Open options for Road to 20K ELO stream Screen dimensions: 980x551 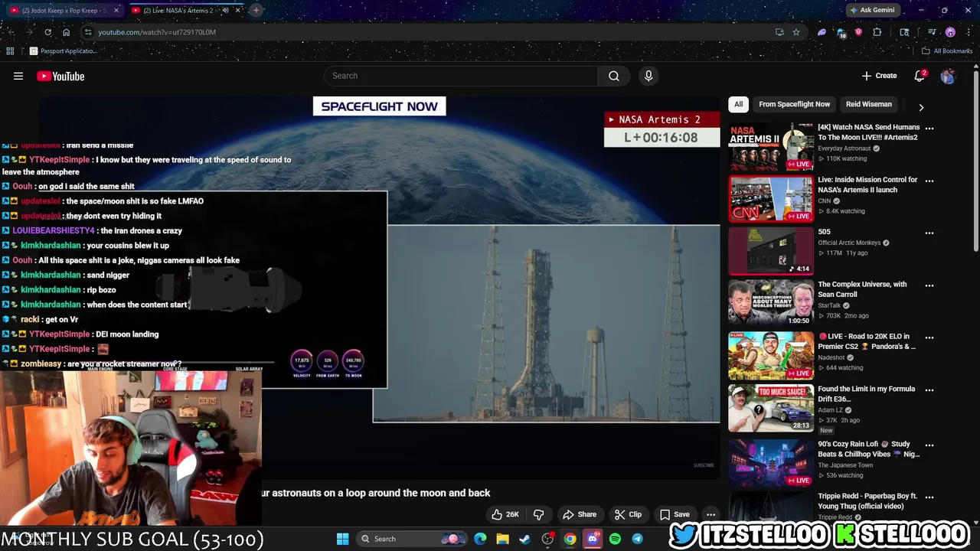point(929,337)
